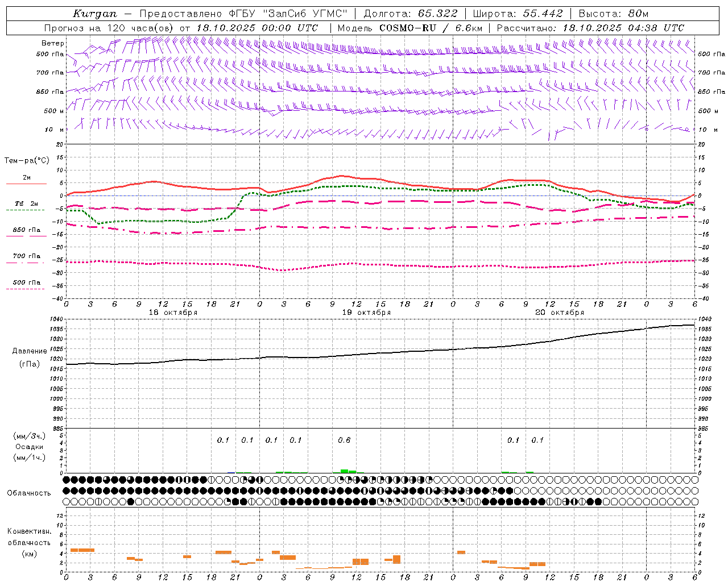This screenshot has width=728, height=582.
Task: Click the 19 октября date label
Action: (366, 313)
